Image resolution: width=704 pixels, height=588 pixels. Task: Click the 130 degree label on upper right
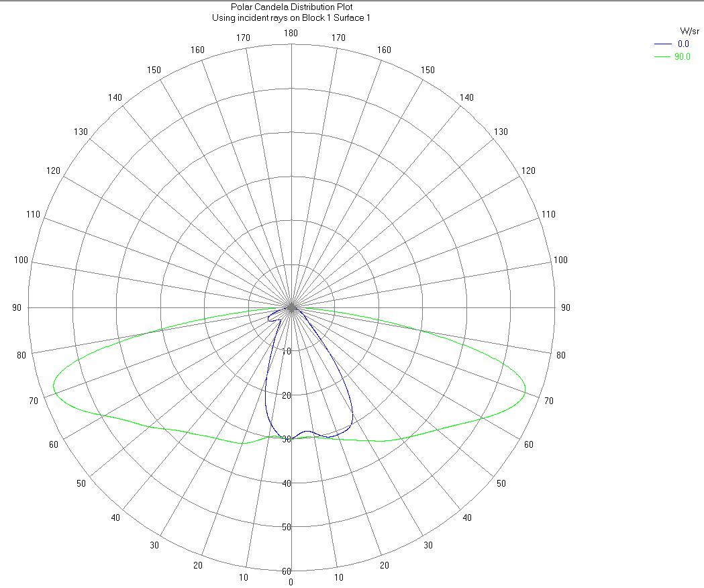tap(501, 132)
